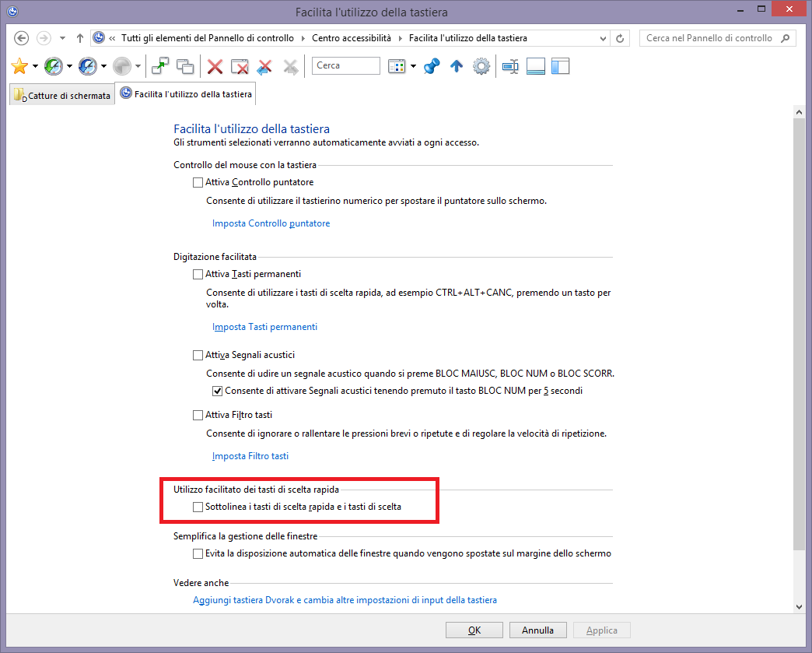This screenshot has width=812, height=653.
Task: Click the rename text-cursor icon
Action: 510,66
